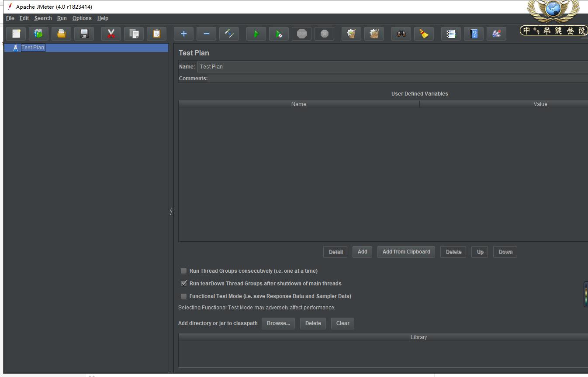The height and width of the screenshot is (377, 588).
Task: Click the Up button
Action: point(480,252)
